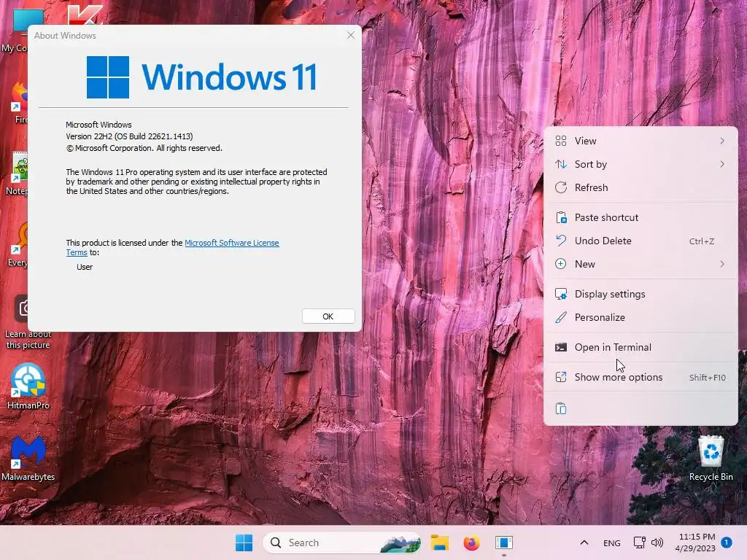Screen dimensions: 747x560
Task: Click the notification badge icon
Action: (727, 542)
